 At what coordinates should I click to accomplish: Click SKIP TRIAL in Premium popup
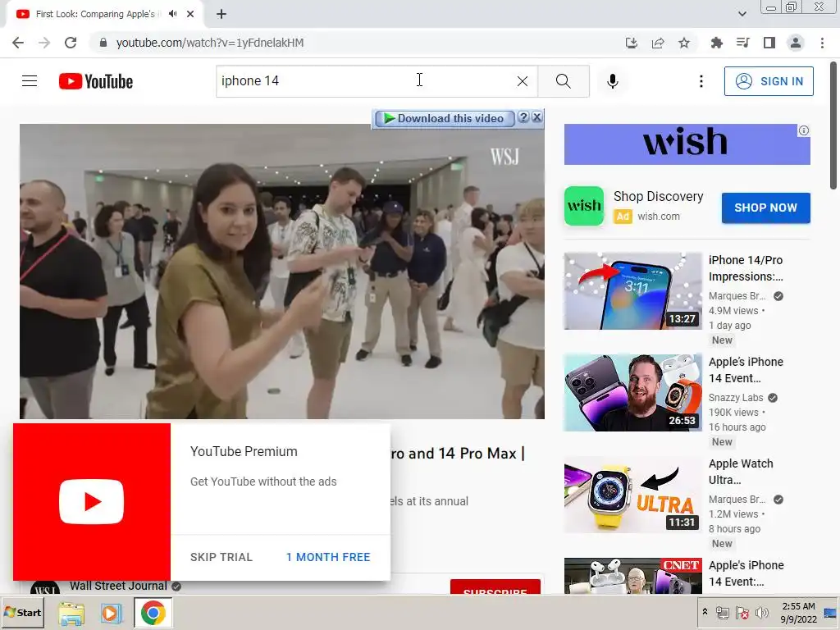221,557
